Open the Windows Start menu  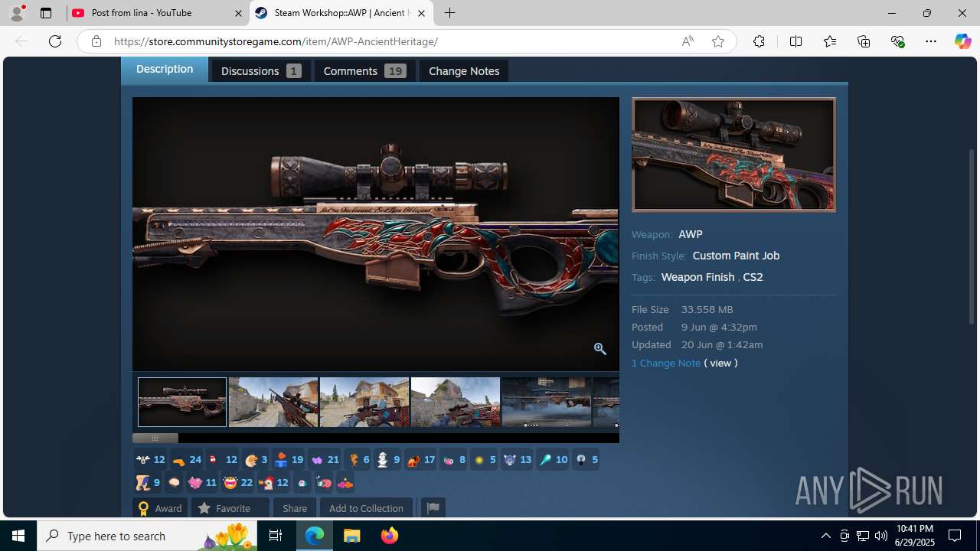tap(18, 536)
